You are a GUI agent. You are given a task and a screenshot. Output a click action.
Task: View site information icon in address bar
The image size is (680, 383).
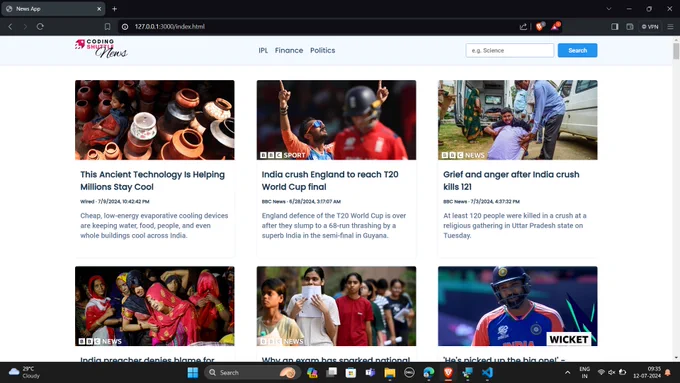pos(125,26)
